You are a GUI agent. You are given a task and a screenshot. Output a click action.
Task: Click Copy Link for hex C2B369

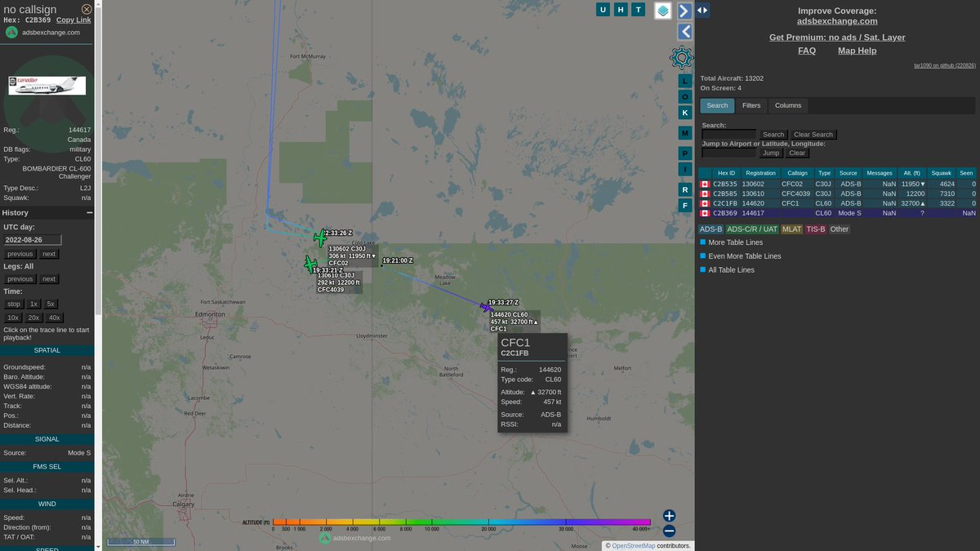73,20
